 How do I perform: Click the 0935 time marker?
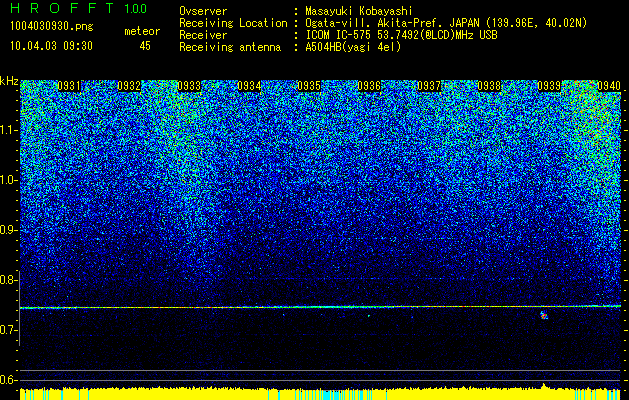click(x=309, y=86)
